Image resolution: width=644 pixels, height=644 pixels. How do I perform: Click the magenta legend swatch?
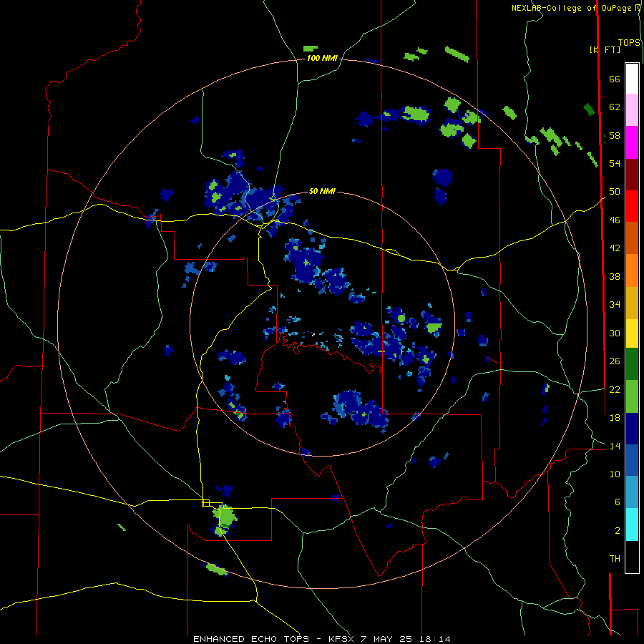tap(632, 142)
